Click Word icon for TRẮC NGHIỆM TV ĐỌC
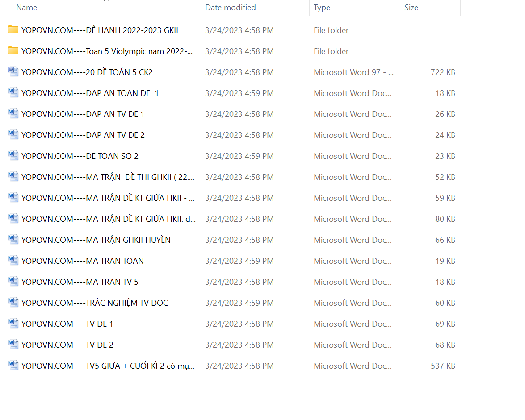This screenshot has width=525, height=420. [13, 303]
